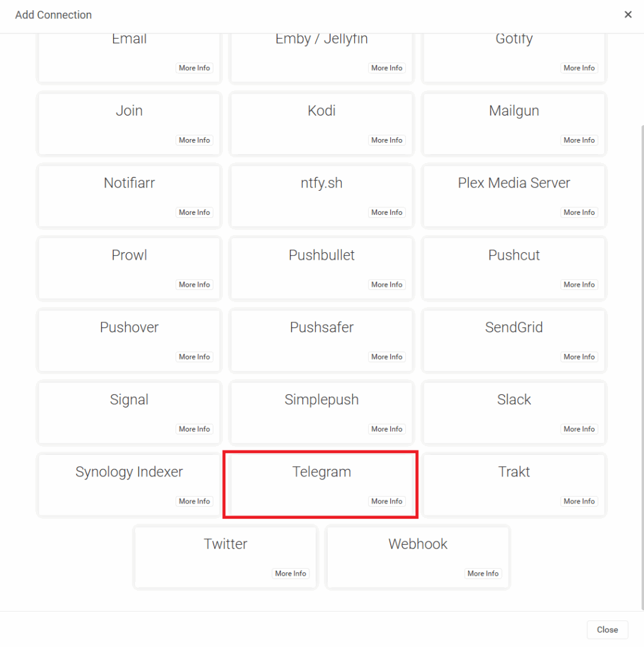Choose the Kodi connection card
This screenshot has width=644, height=647.
(321, 123)
